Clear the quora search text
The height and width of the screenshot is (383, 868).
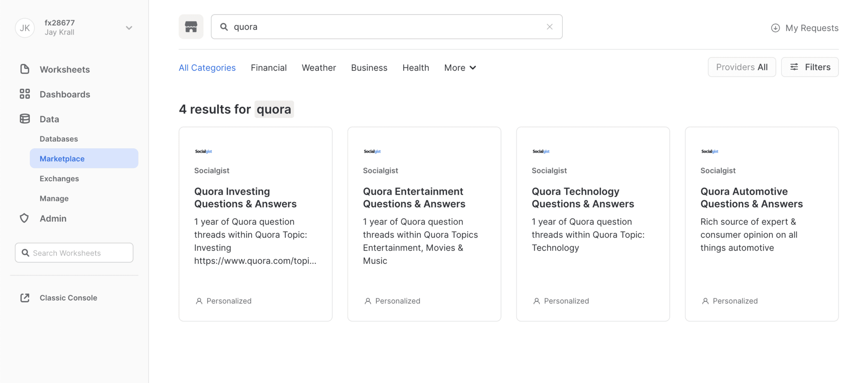pyautogui.click(x=549, y=27)
